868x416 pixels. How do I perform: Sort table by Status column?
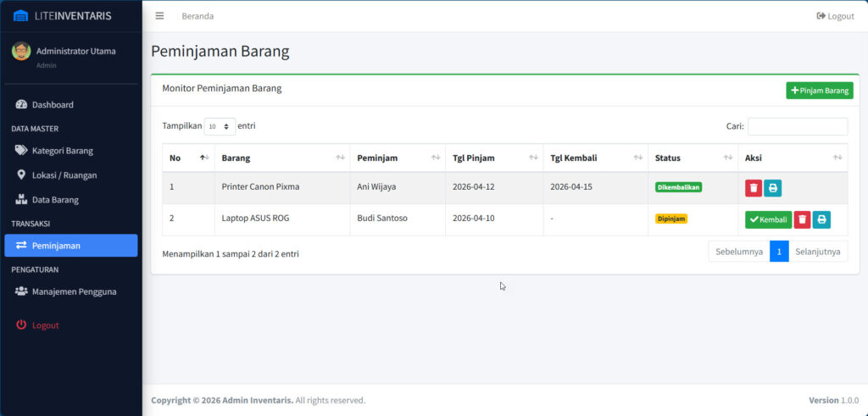pyautogui.click(x=693, y=158)
